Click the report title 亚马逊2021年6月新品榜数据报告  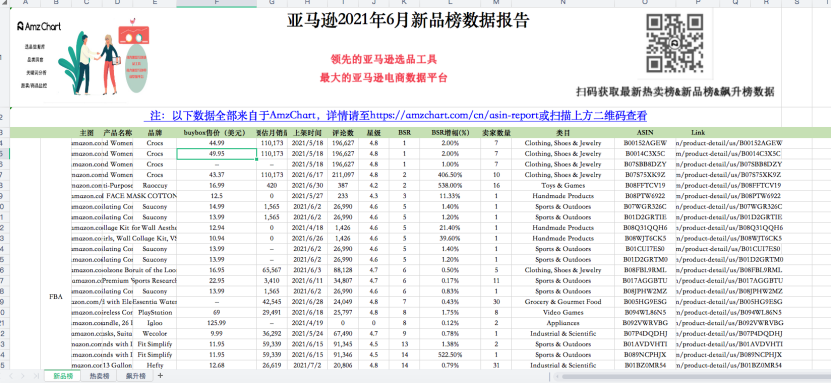coord(408,20)
